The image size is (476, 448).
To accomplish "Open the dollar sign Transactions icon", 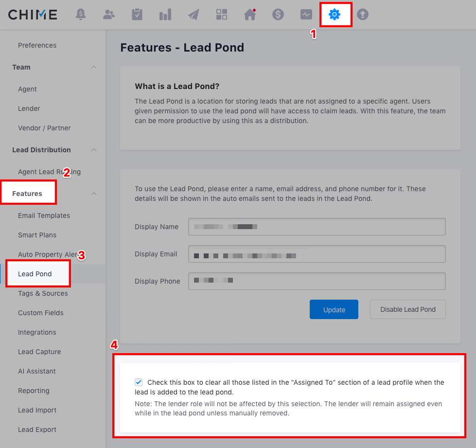I will click(278, 15).
